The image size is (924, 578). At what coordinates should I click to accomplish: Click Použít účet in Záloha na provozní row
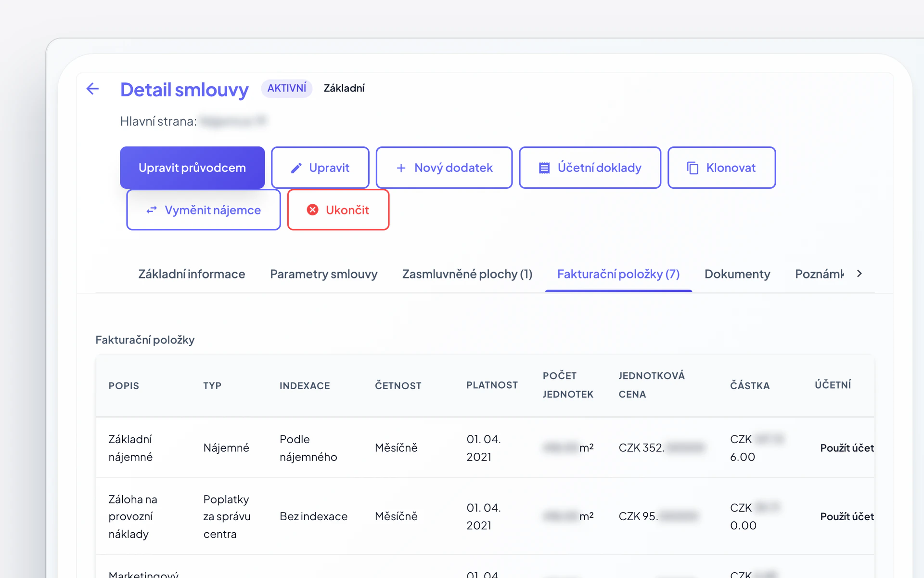point(847,516)
